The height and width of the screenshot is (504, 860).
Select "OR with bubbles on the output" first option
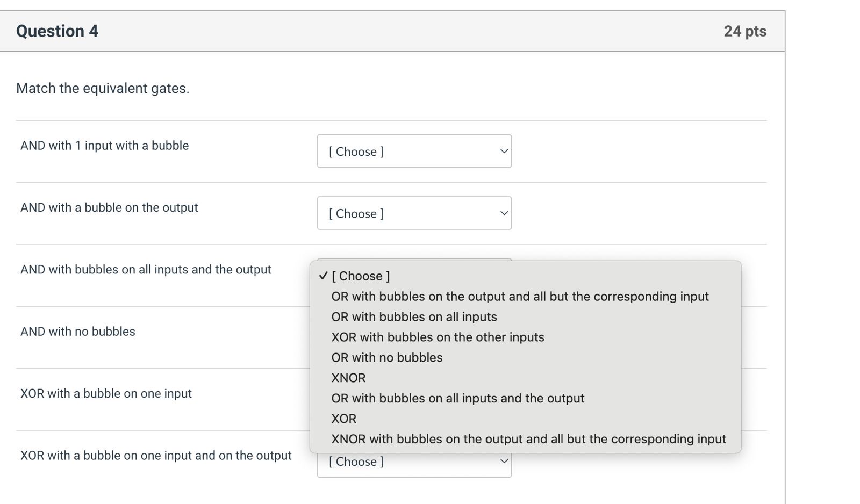tap(520, 297)
